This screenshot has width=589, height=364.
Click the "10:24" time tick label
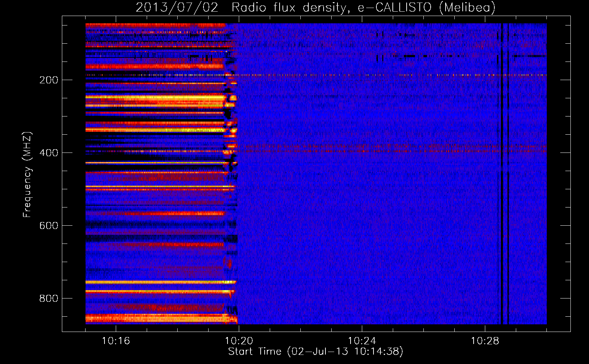(362, 341)
